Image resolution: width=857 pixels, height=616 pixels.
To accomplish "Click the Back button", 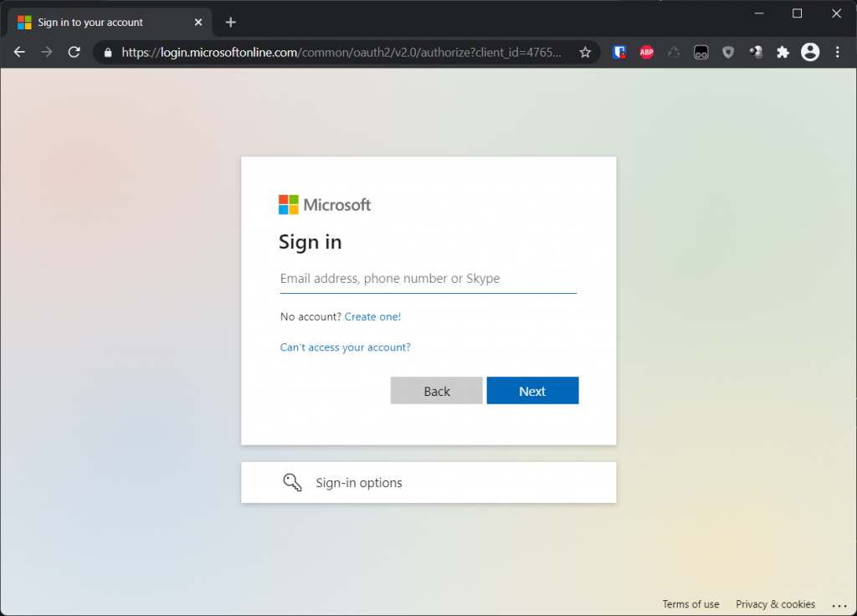I will (437, 391).
